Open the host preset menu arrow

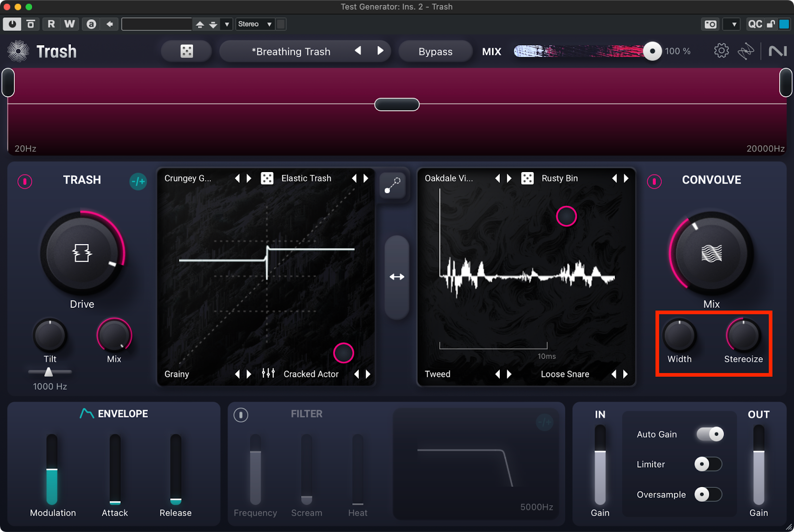[x=227, y=24]
